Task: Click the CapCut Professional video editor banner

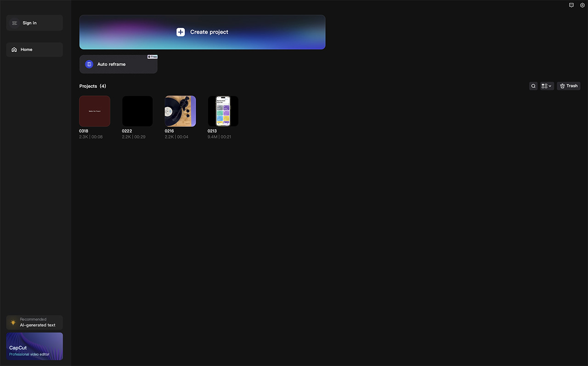Action: pyautogui.click(x=34, y=346)
